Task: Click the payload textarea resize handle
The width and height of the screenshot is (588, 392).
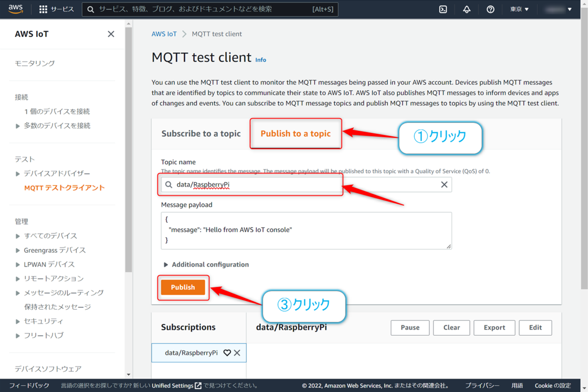Action: point(448,246)
